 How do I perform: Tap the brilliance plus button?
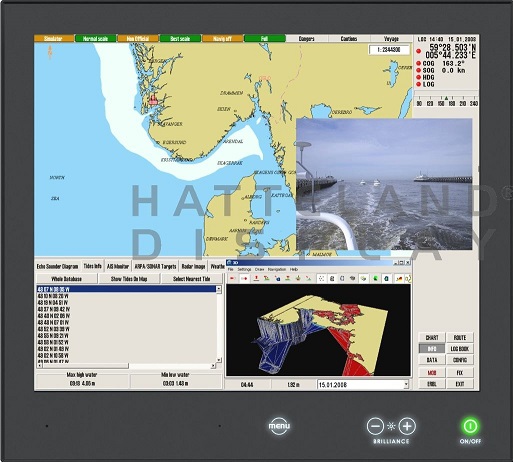pyautogui.click(x=407, y=426)
